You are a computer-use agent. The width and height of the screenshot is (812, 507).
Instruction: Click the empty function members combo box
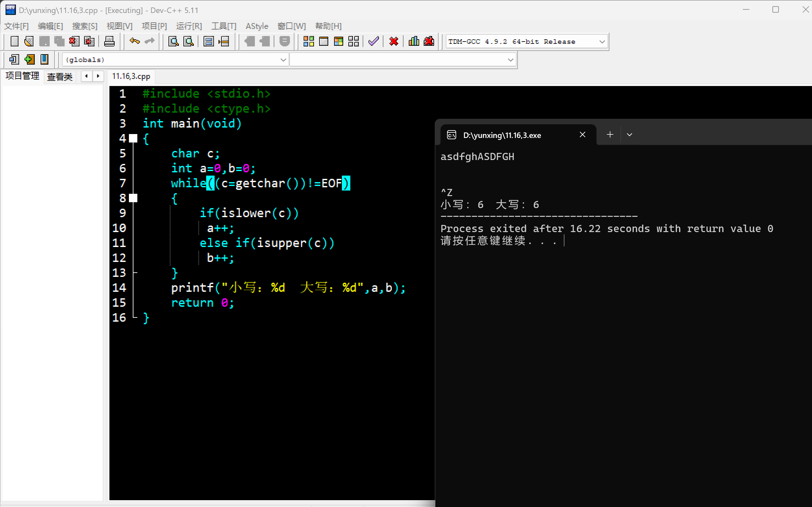[403, 60]
